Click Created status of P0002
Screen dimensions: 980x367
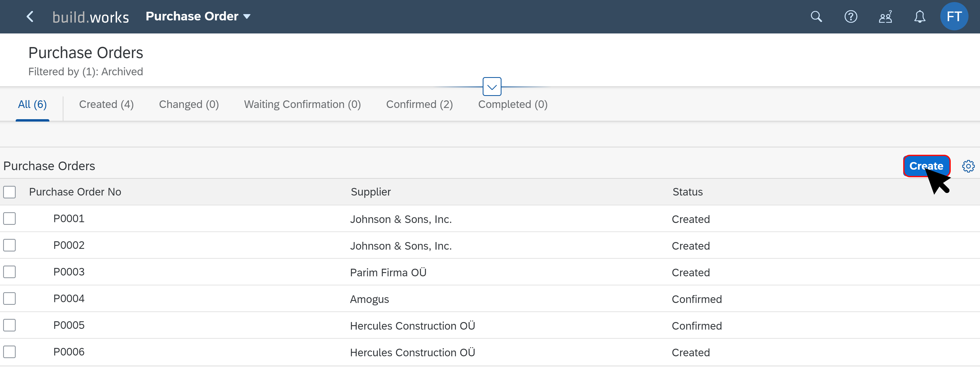coord(691,246)
